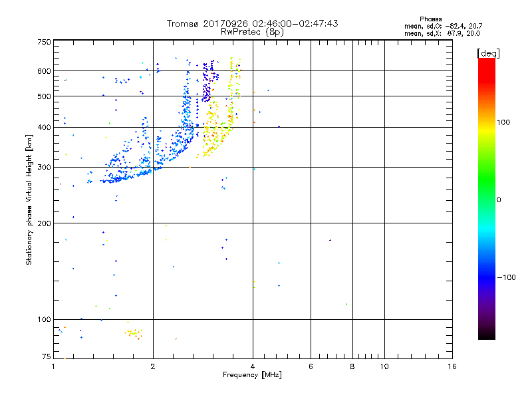Click the x-axis tick label '4'
Image resolution: width=532 pixels, height=399 pixels.
[253, 366]
